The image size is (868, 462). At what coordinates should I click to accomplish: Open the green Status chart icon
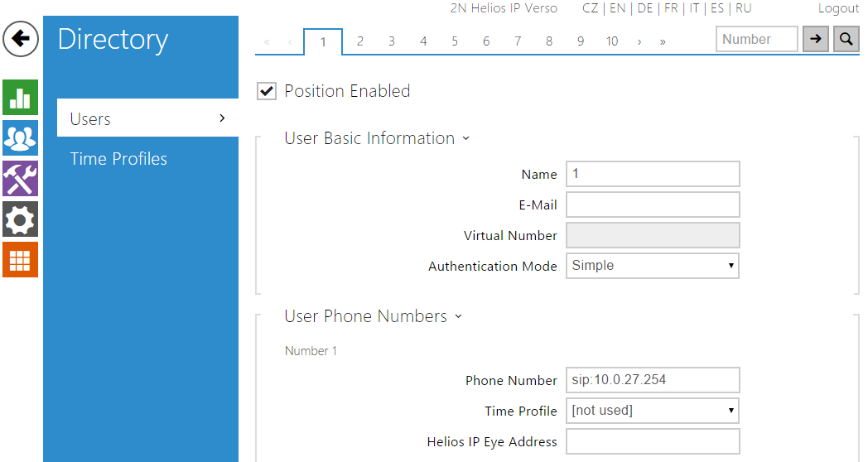click(x=20, y=98)
